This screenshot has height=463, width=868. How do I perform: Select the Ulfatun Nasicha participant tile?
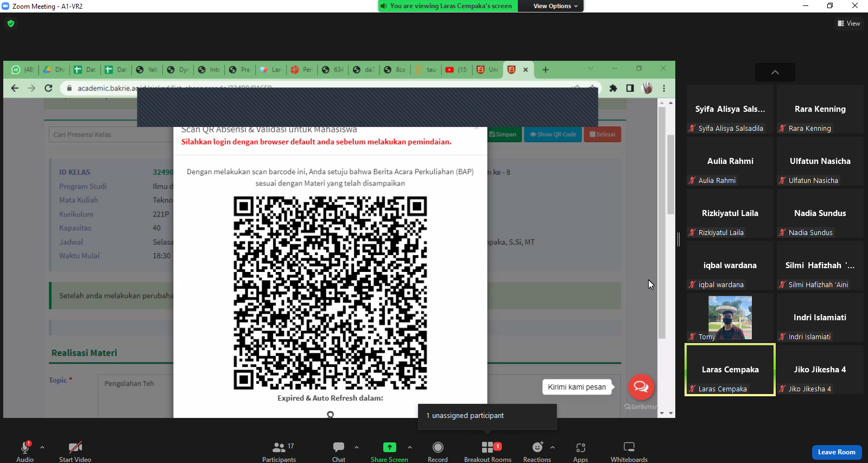pos(820,161)
